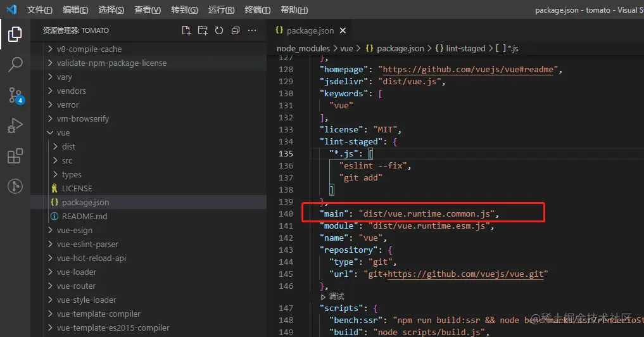
Task: Open the LICENSE file
Action: click(148, 189)
